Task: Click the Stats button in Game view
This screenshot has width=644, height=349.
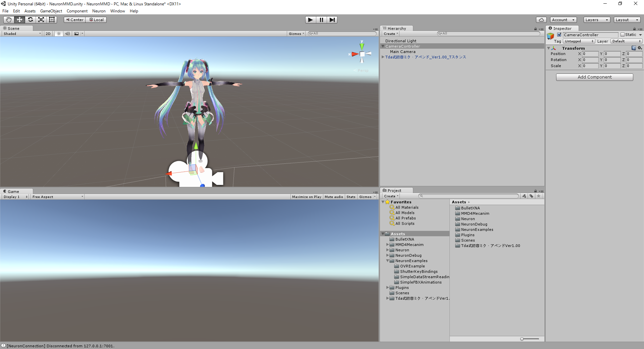Action: tap(351, 197)
